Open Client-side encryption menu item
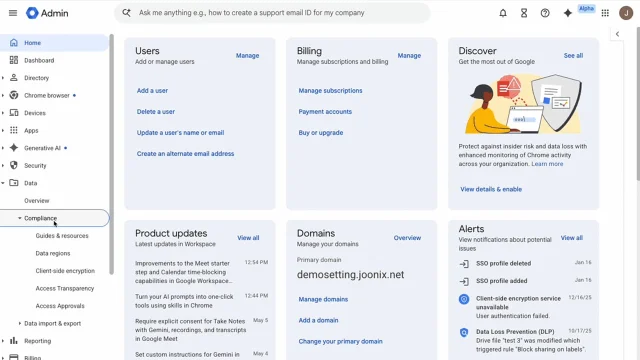This screenshot has width=640, height=360. click(x=65, y=271)
